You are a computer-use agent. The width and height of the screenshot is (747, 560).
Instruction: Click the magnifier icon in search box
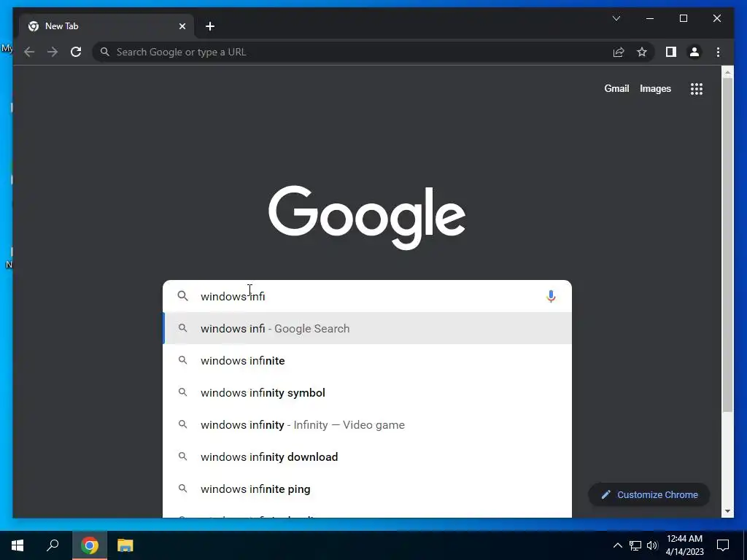pos(182,296)
